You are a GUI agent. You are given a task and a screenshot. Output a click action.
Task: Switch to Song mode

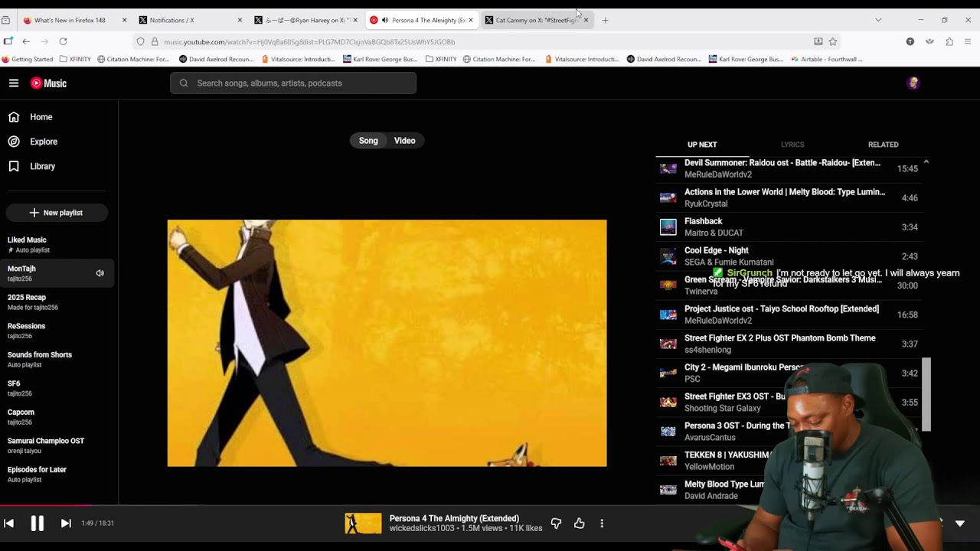[368, 141]
